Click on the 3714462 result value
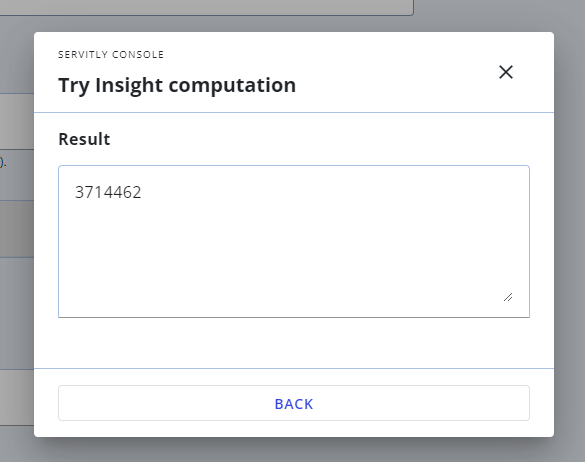Image resolution: width=585 pixels, height=462 pixels. tap(108, 193)
